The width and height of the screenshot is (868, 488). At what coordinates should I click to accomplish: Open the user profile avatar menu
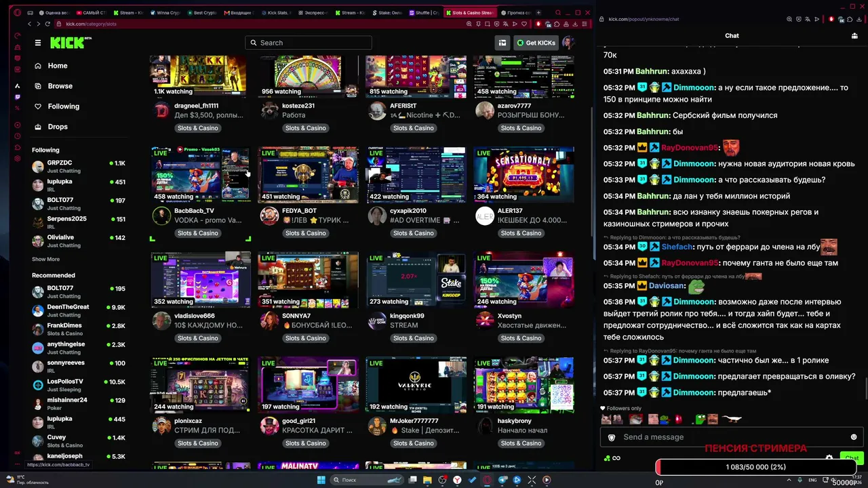click(x=568, y=43)
